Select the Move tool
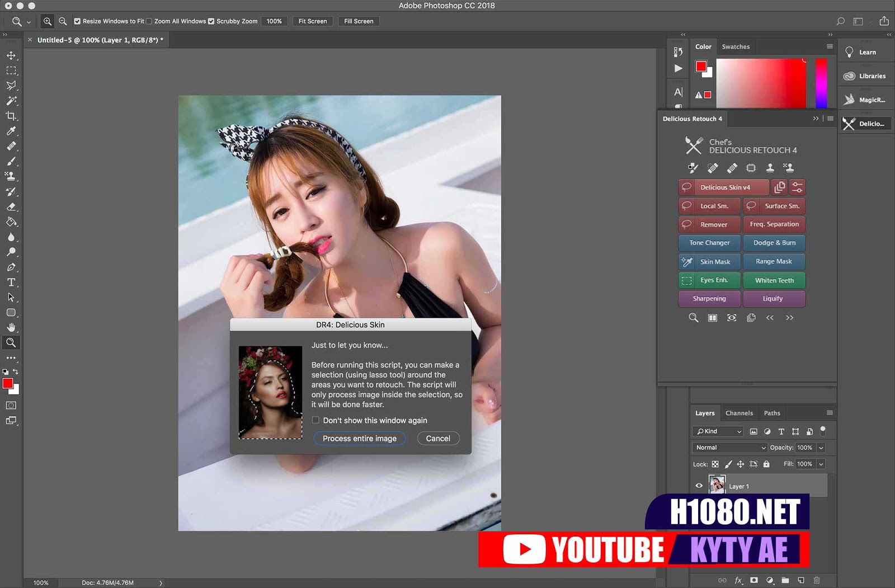This screenshot has width=895, height=588. 11,55
